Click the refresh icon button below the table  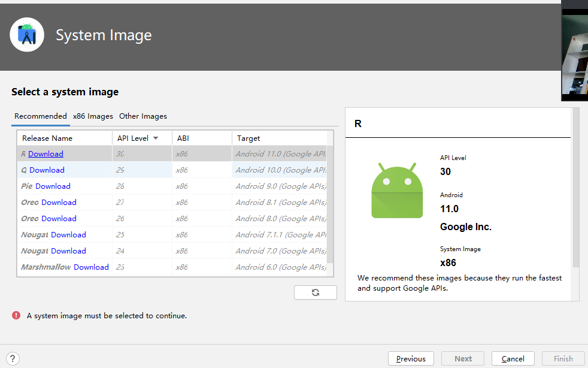[316, 292]
